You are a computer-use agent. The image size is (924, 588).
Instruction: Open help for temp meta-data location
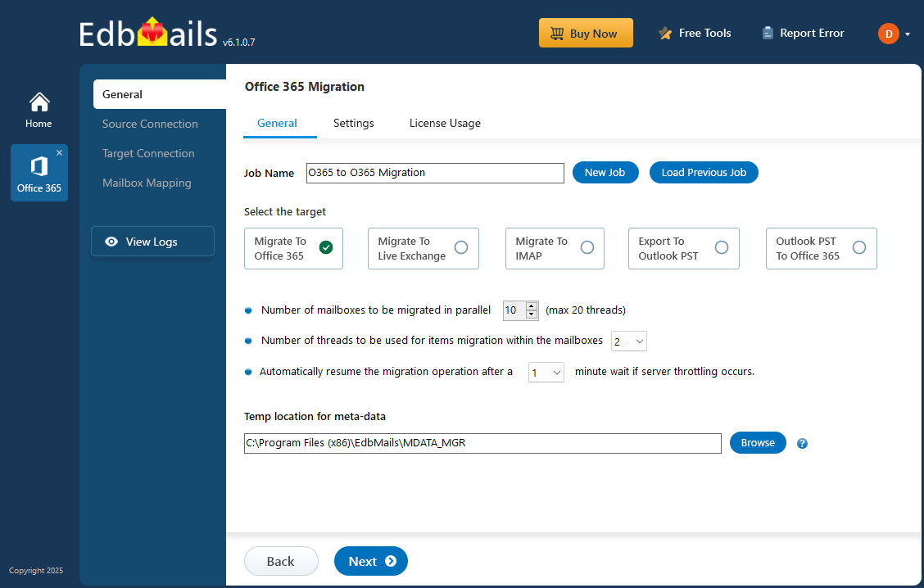(x=802, y=442)
